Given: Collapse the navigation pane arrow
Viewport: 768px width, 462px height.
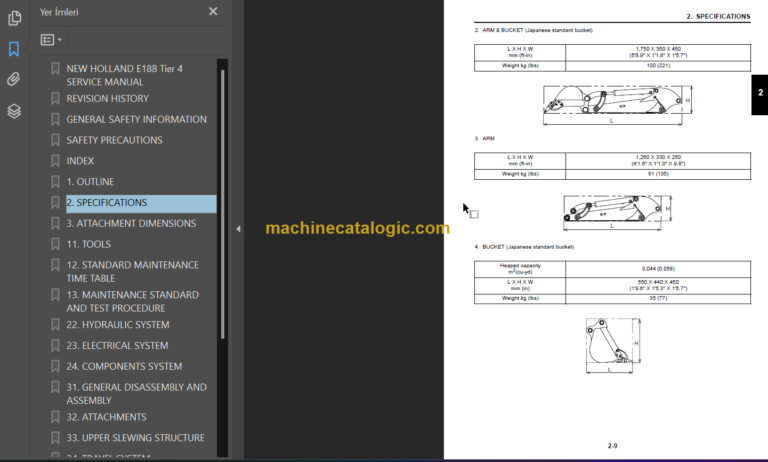Looking at the screenshot, I should [238, 229].
